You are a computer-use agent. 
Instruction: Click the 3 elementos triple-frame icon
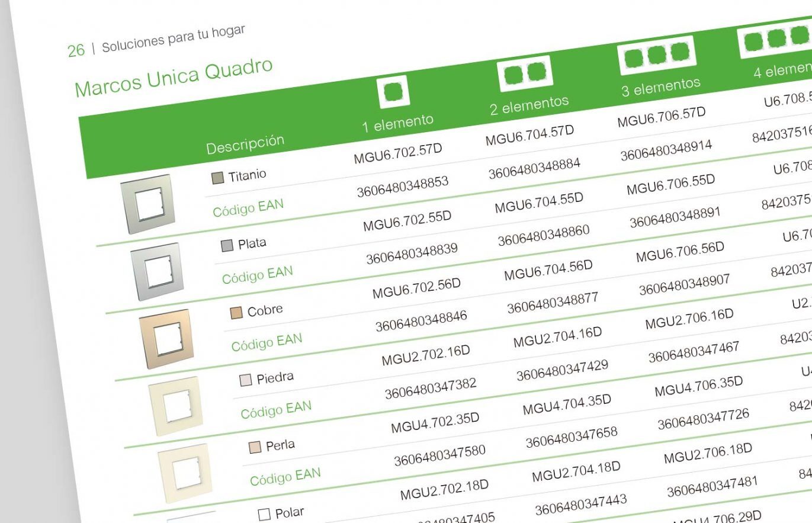tap(656, 55)
